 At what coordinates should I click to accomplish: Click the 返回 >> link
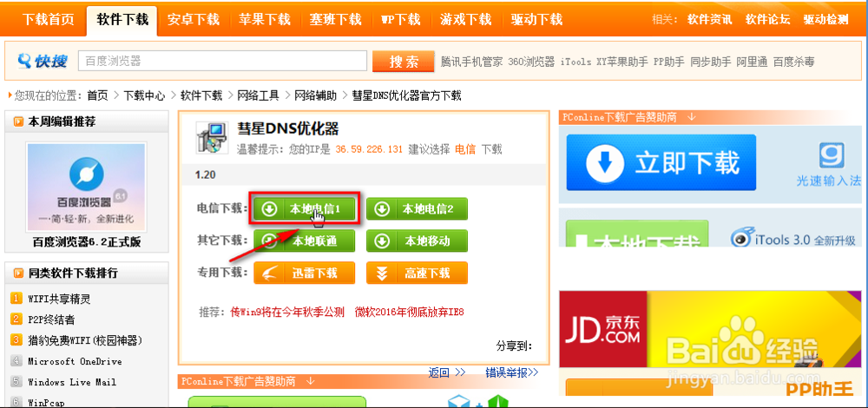[447, 372]
